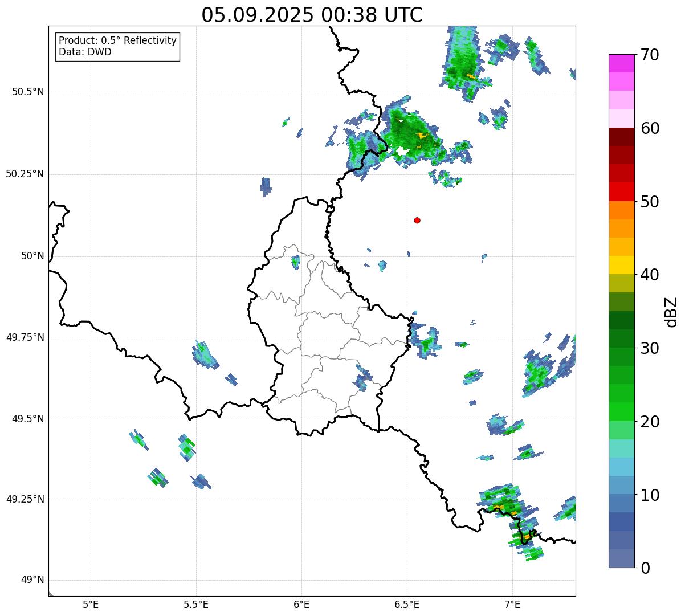Screen dimensions: 685x616
Task: Click the plot title date and time
Action: pos(312,15)
